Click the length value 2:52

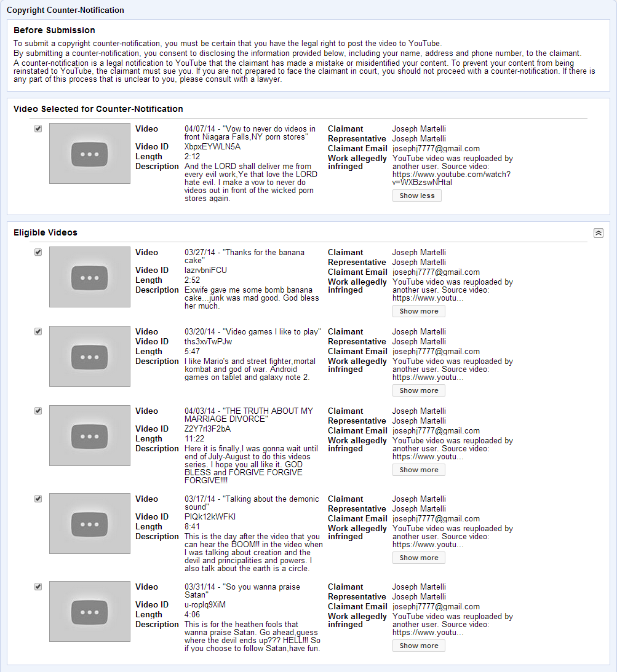192,280
